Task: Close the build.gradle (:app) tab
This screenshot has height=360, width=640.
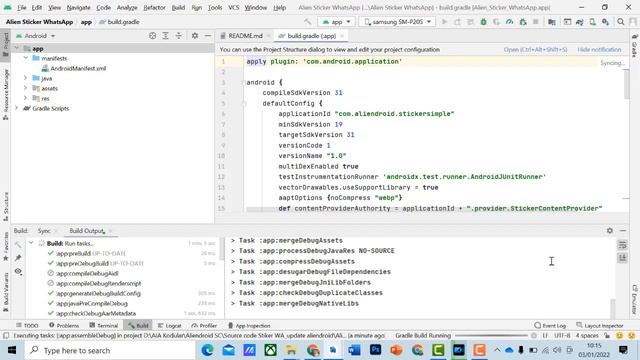Action: click(x=342, y=36)
